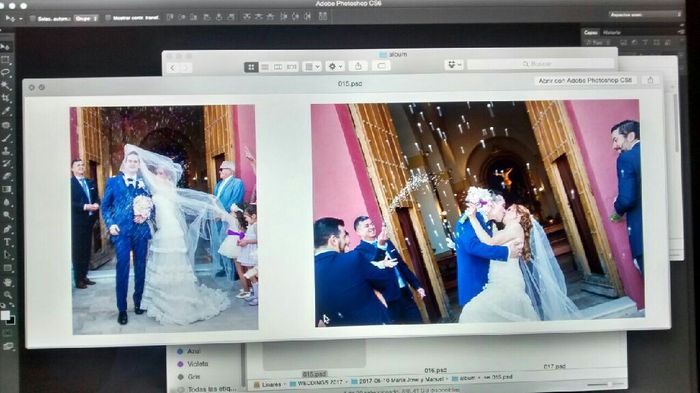Image resolution: width=700 pixels, height=393 pixels.
Task: Select the Hand tool
Action: point(8,282)
